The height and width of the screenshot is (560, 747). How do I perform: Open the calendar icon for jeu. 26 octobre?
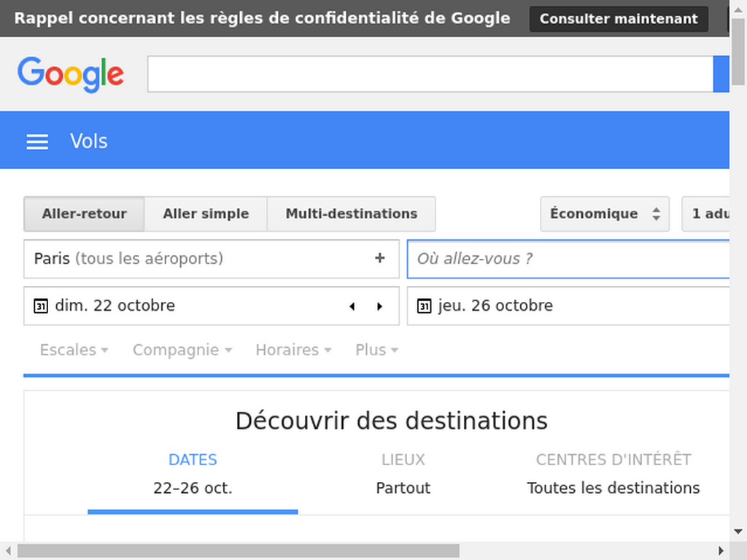point(424,306)
